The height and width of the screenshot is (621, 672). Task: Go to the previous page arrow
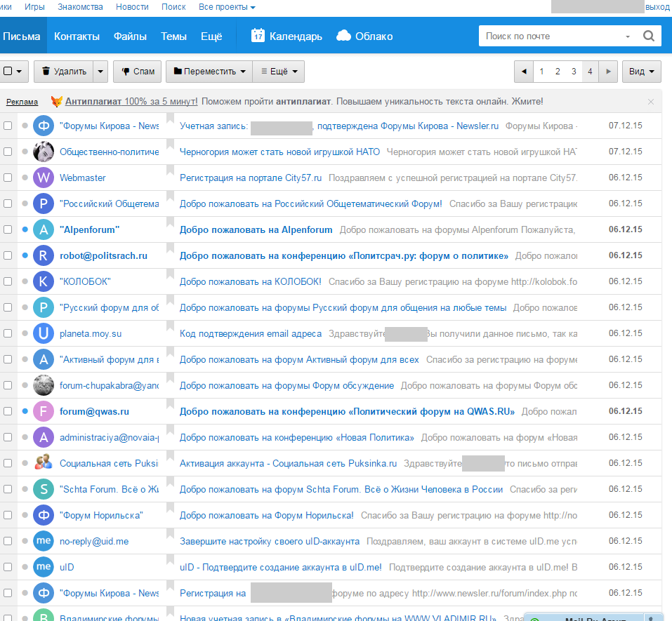coord(524,72)
